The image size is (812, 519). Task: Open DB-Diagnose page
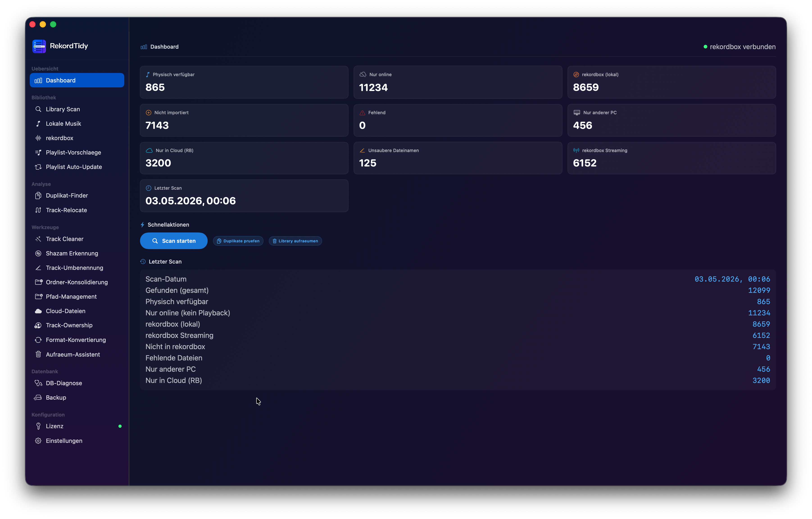pos(77,383)
